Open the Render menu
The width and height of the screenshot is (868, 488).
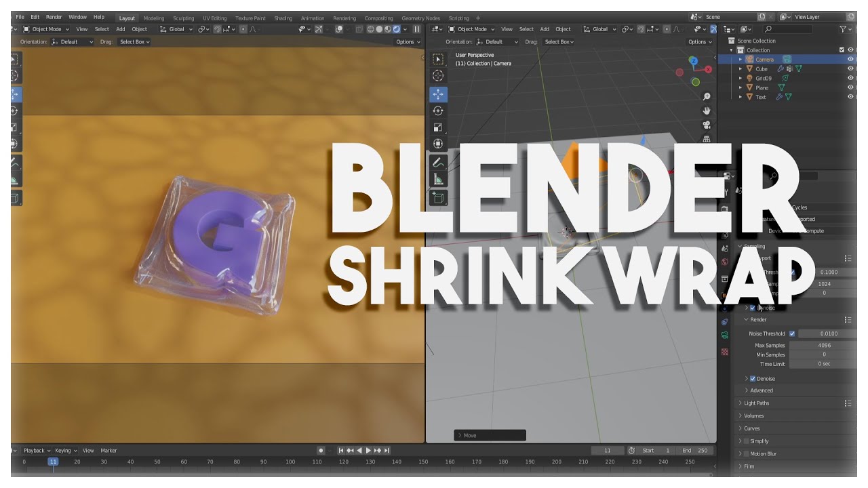54,17
